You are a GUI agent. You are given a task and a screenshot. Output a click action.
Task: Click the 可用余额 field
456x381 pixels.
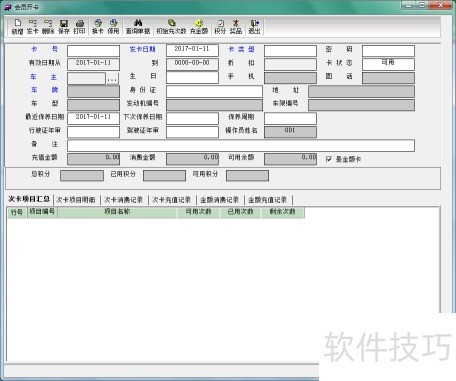coord(290,159)
